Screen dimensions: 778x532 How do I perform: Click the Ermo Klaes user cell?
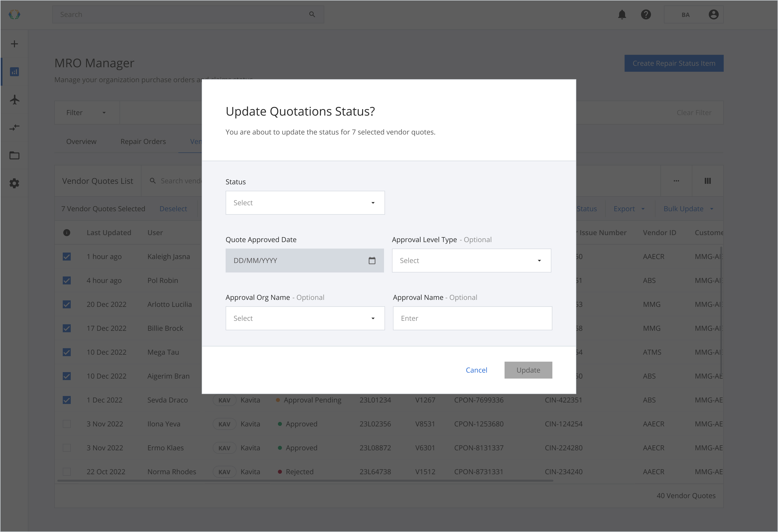coord(166,448)
